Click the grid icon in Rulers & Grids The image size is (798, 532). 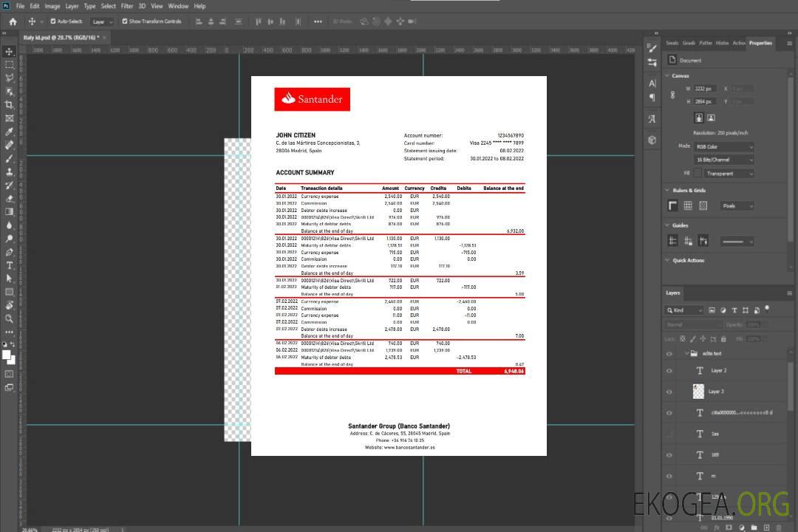pyautogui.click(x=688, y=205)
